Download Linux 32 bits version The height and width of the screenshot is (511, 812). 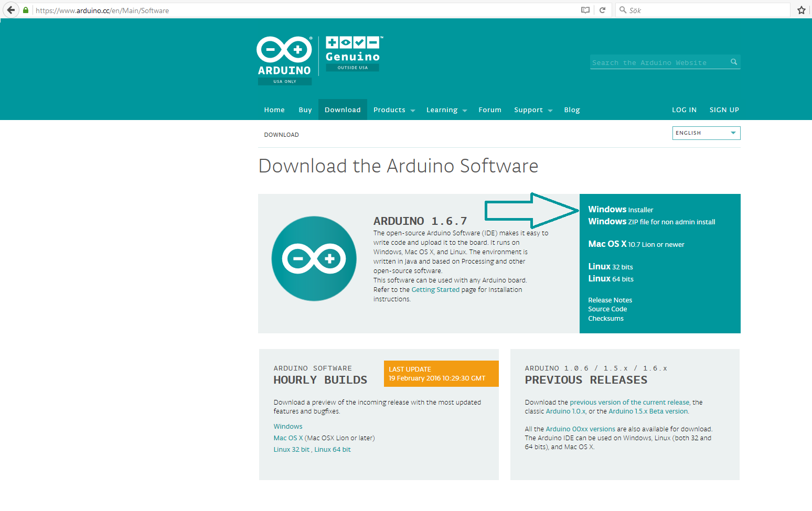(611, 267)
